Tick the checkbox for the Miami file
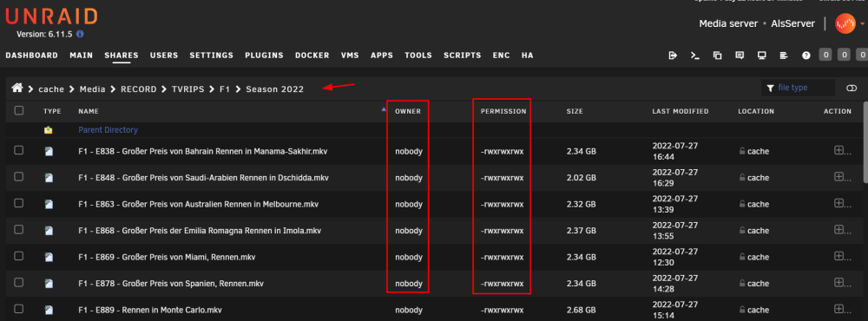The image size is (868, 321). click(x=19, y=256)
